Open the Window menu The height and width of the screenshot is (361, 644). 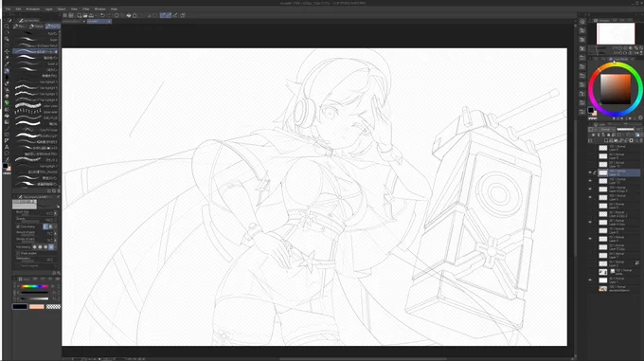coord(99,9)
